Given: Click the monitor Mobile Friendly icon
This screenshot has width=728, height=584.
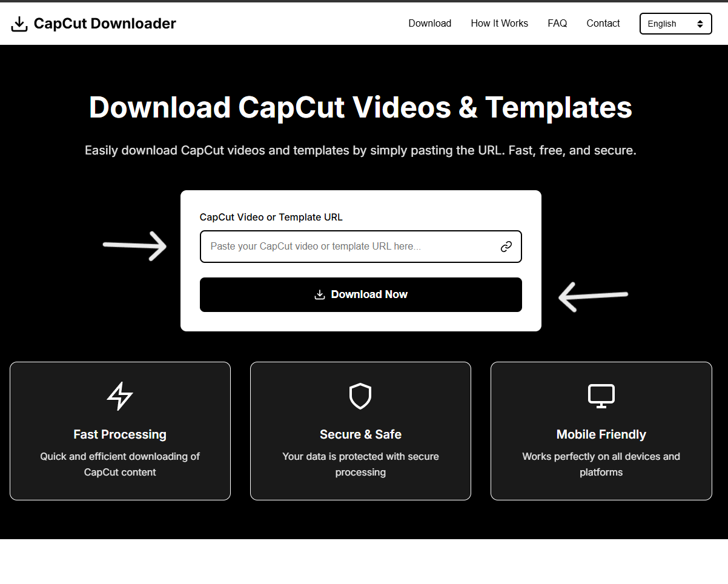Looking at the screenshot, I should coord(601,396).
